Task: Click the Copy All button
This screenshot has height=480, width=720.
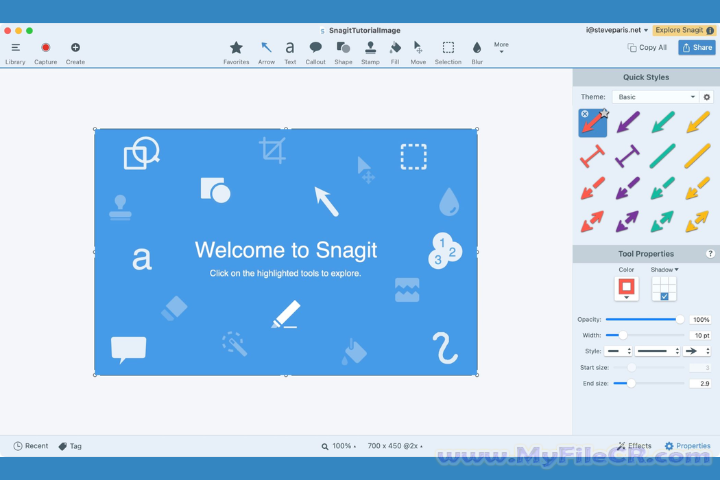Action: 647,47
